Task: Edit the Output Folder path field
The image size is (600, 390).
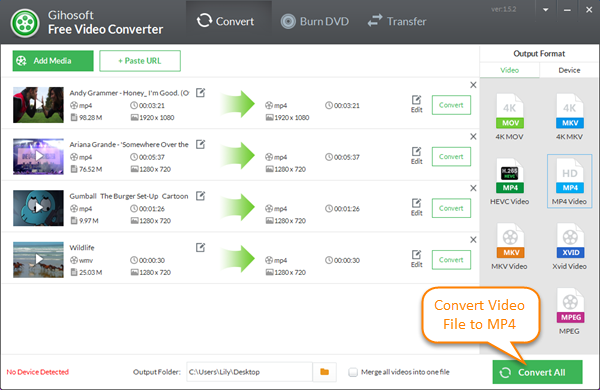Action: click(249, 372)
